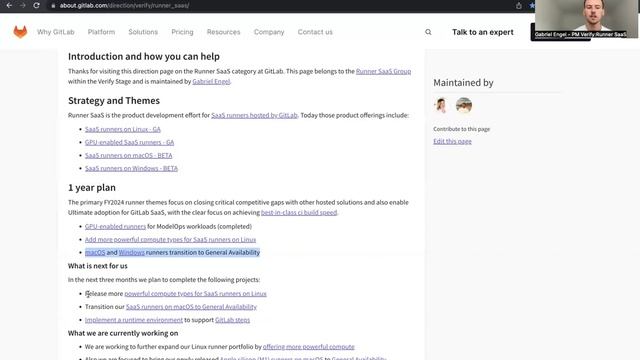Click the second maintainer avatar
Image resolution: width=640 pixels, height=360 pixels.
[x=464, y=105]
